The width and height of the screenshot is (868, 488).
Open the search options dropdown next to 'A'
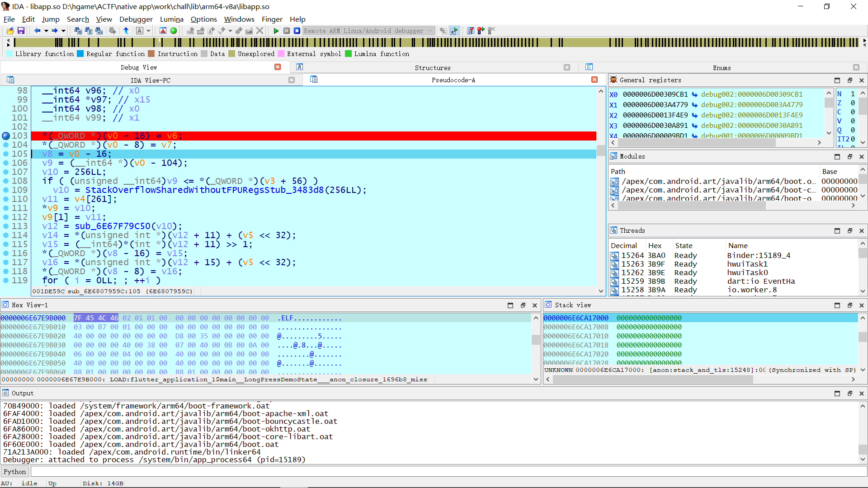pyautogui.click(x=148, y=31)
